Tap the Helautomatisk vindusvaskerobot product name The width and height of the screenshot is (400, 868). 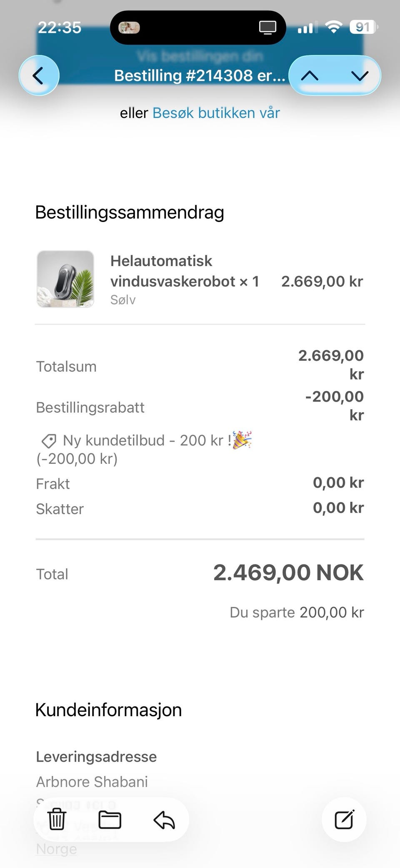coord(185,271)
